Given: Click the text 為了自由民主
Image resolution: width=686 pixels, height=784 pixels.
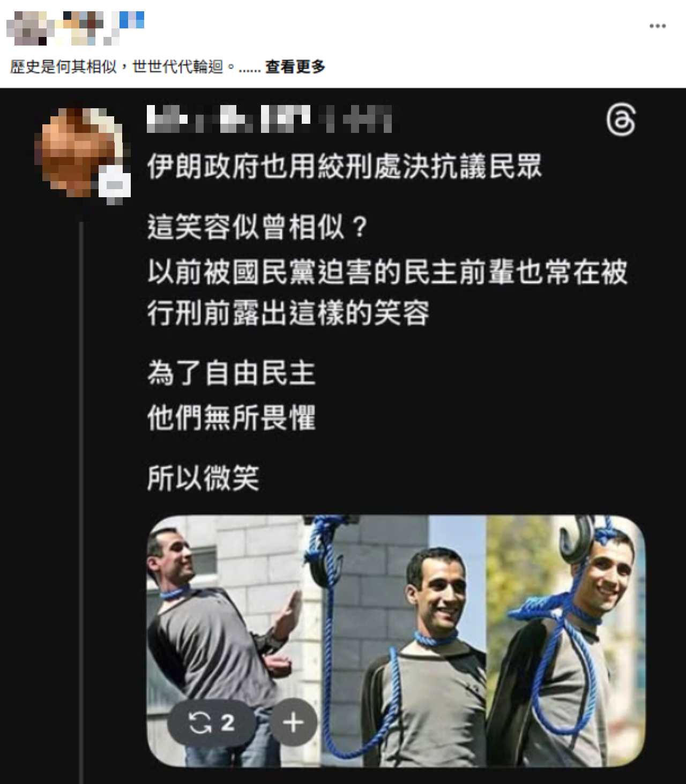Looking at the screenshot, I should point(231,373).
